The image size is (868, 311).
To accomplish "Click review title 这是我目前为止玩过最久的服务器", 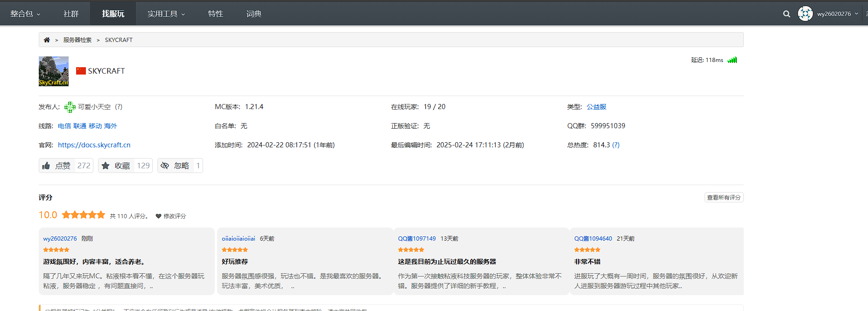I will pos(447,262).
